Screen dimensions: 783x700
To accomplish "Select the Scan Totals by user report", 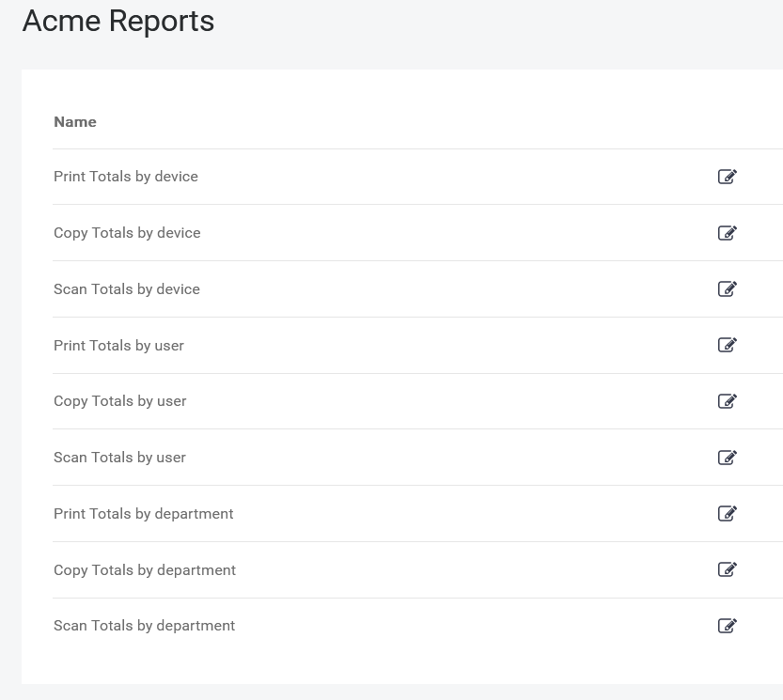I will (x=119, y=458).
